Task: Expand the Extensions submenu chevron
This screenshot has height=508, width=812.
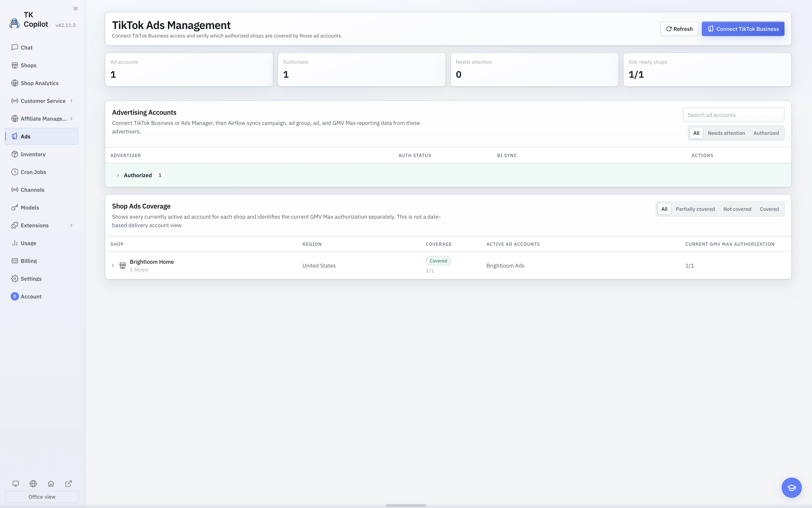Action: click(71, 225)
